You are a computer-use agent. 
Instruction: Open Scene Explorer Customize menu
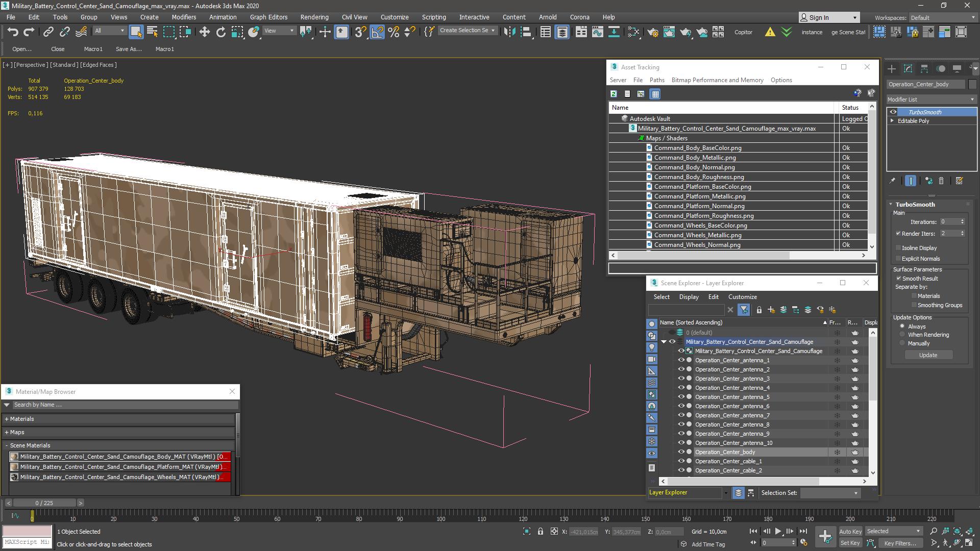pyautogui.click(x=743, y=297)
